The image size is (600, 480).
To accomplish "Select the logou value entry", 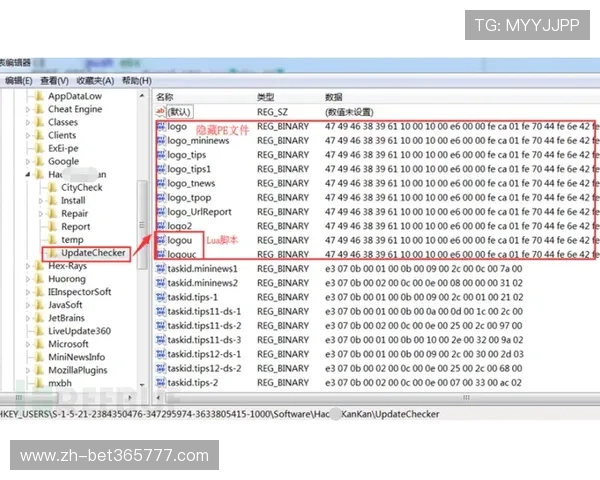I will pos(180,240).
